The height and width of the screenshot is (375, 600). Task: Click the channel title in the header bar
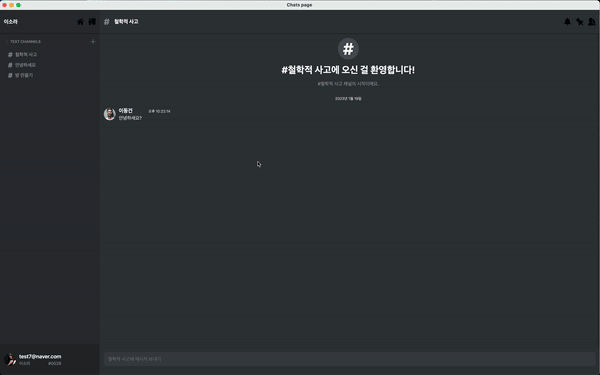pyautogui.click(x=126, y=22)
